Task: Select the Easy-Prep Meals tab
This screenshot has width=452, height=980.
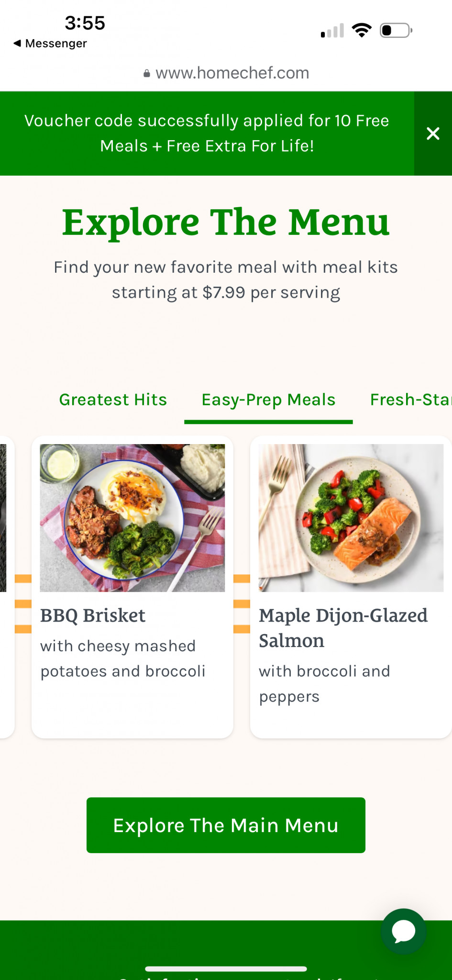Action: (x=268, y=400)
